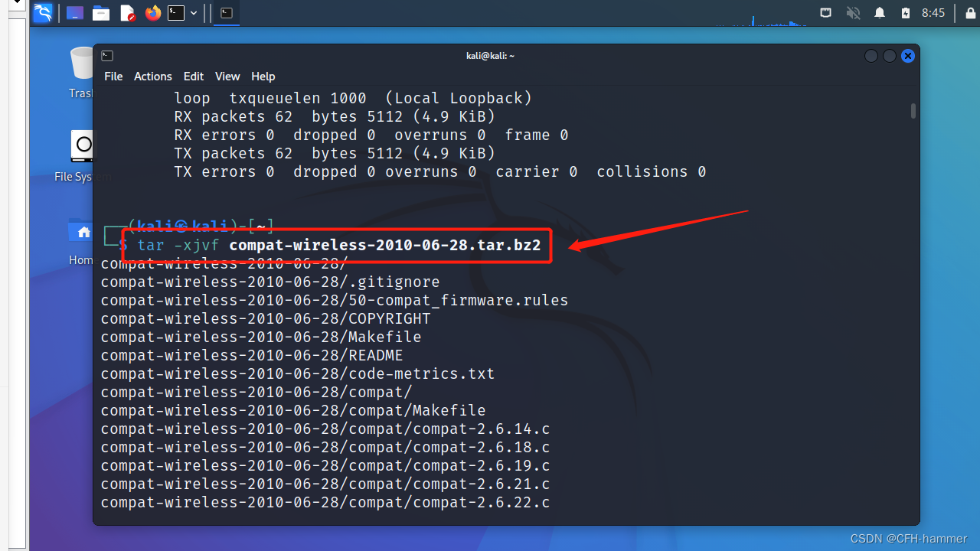The width and height of the screenshot is (980, 551).
Task: Open the Edit menu in terminal
Action: (194, 77)
